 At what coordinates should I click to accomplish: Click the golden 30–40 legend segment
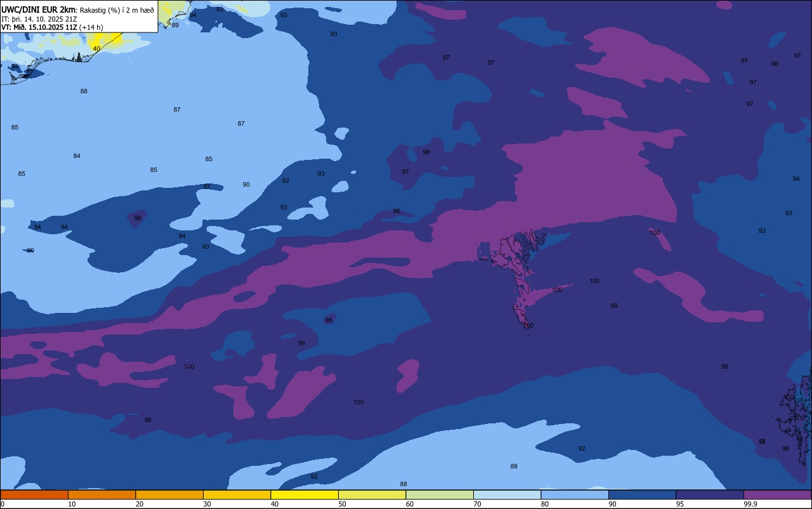(x=237, y=494)
